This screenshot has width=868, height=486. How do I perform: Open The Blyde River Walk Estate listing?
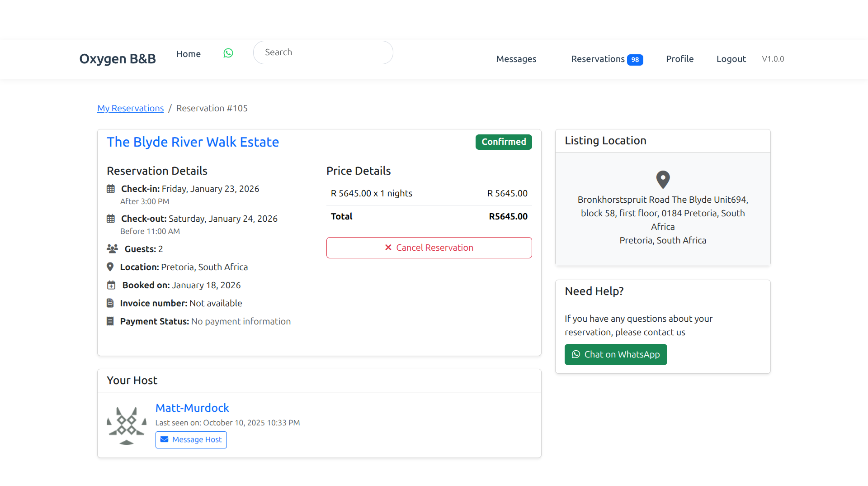193,142
